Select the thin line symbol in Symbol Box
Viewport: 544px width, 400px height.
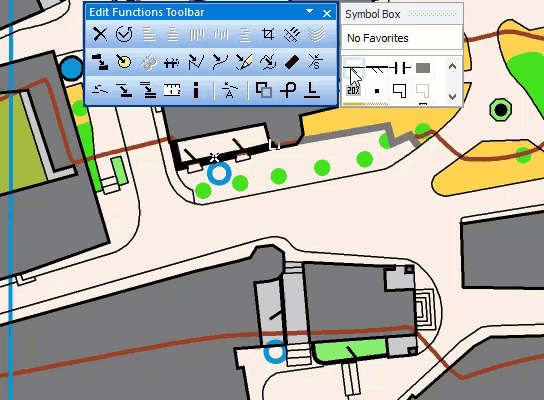click(x=354, y=68)
